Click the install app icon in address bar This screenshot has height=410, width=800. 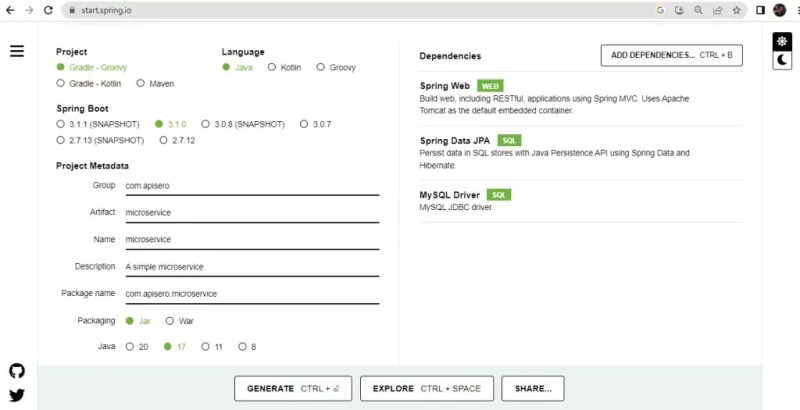679,10
